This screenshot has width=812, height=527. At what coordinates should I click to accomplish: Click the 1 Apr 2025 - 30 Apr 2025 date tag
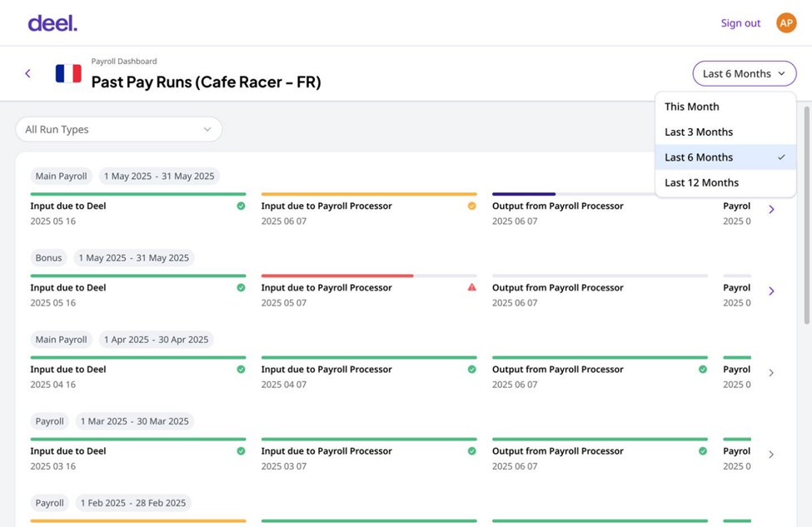157,340
